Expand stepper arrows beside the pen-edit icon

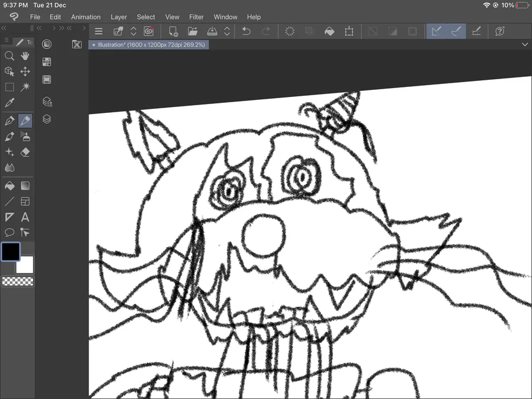(134, 31)
